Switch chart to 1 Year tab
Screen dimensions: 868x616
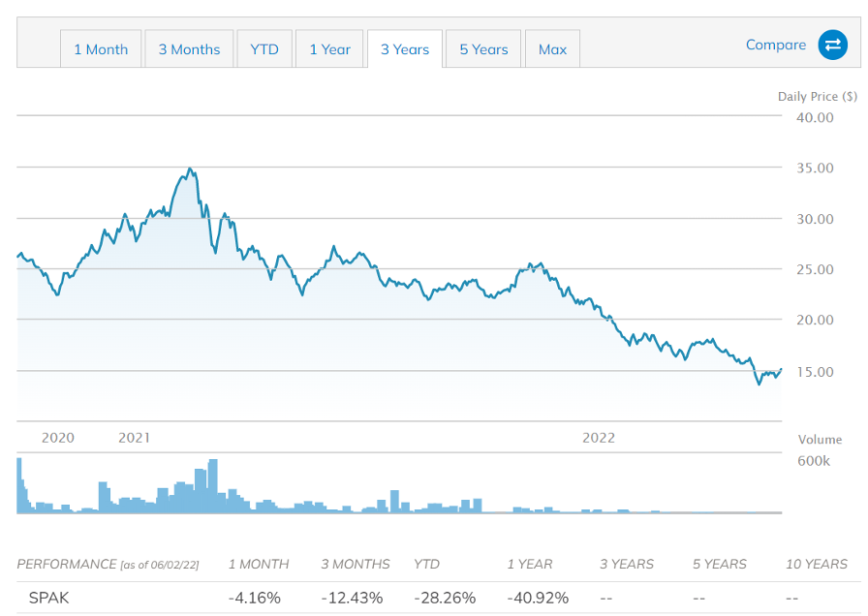[329, 49]
